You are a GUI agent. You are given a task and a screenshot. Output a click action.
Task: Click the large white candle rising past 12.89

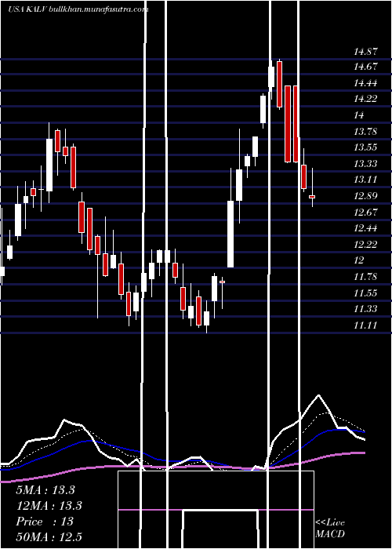coord(230,234)
